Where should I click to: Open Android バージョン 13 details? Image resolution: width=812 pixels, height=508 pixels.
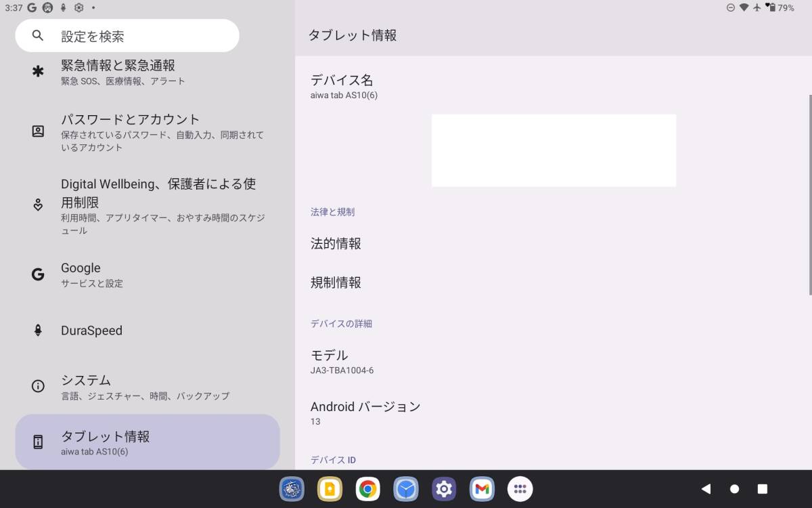tap(552, 413)
